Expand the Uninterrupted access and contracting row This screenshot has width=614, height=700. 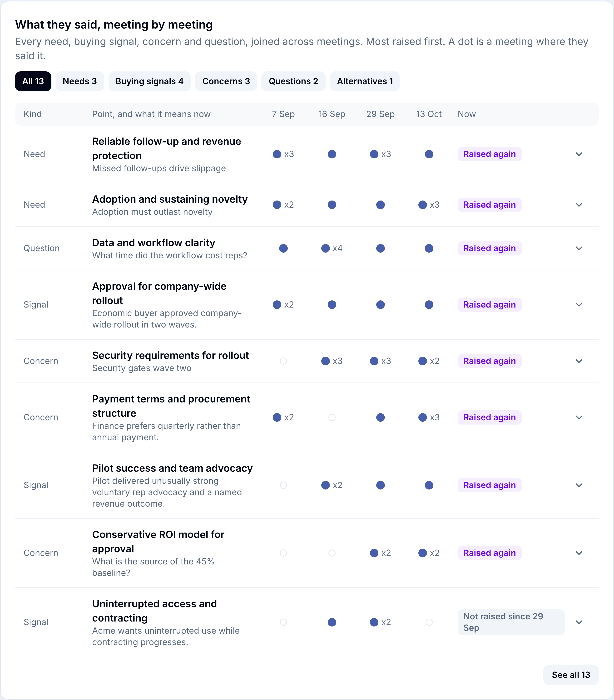click(579, 622)
